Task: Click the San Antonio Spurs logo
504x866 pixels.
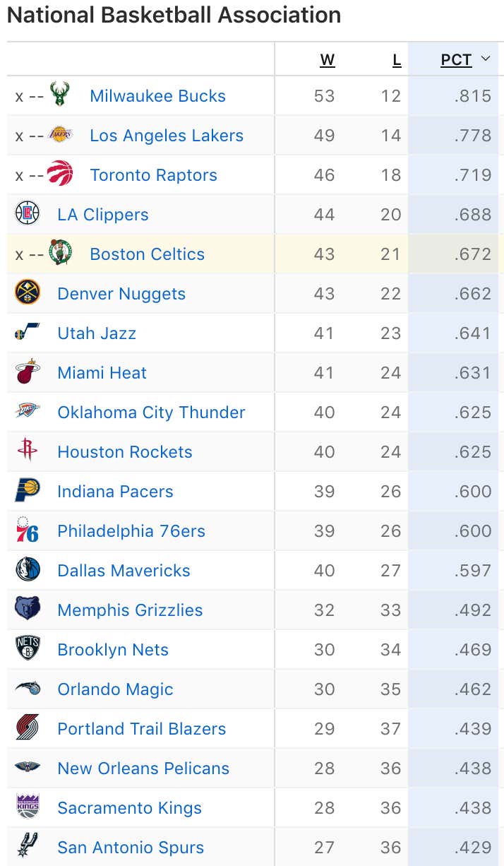Action: point(28,846)
